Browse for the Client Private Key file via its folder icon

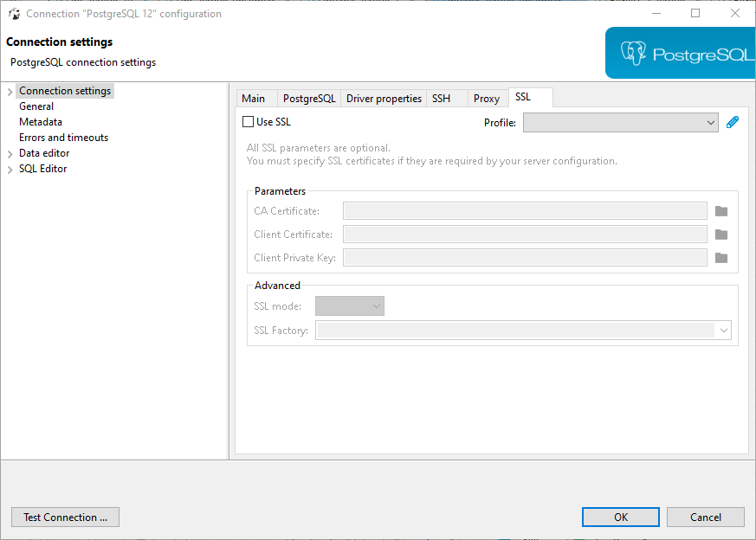coord(721,258)
